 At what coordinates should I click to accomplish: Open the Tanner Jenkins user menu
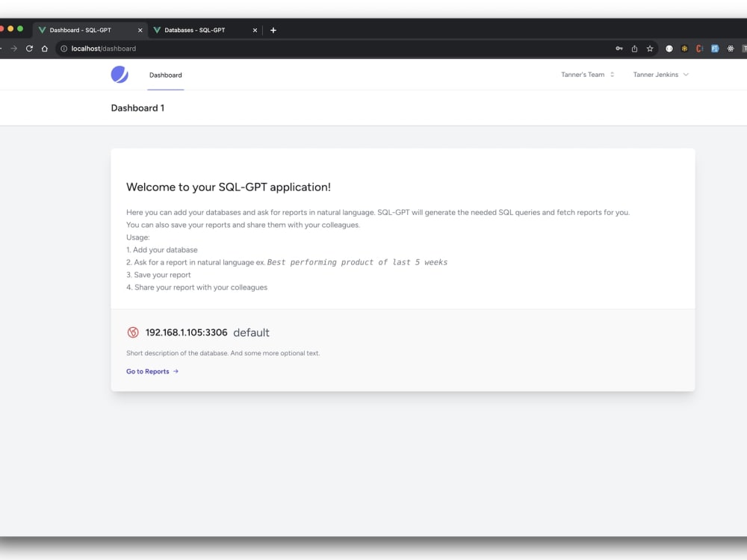click(x=661, y=74)
